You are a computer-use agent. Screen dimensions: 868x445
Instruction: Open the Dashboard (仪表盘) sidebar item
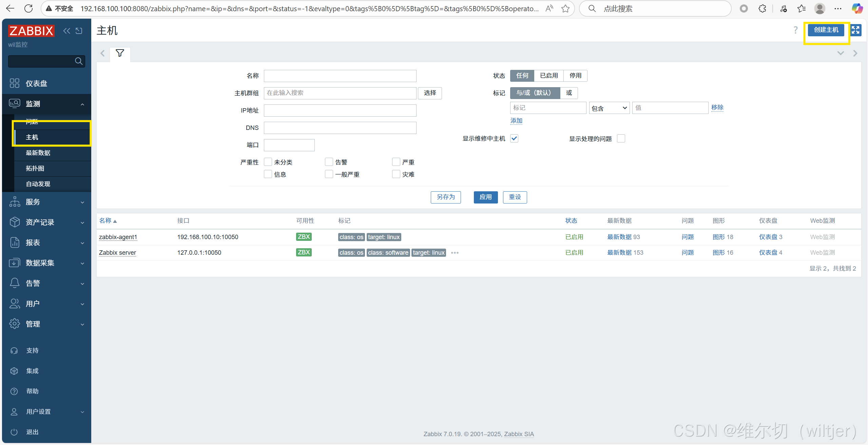tap(36, 83)
